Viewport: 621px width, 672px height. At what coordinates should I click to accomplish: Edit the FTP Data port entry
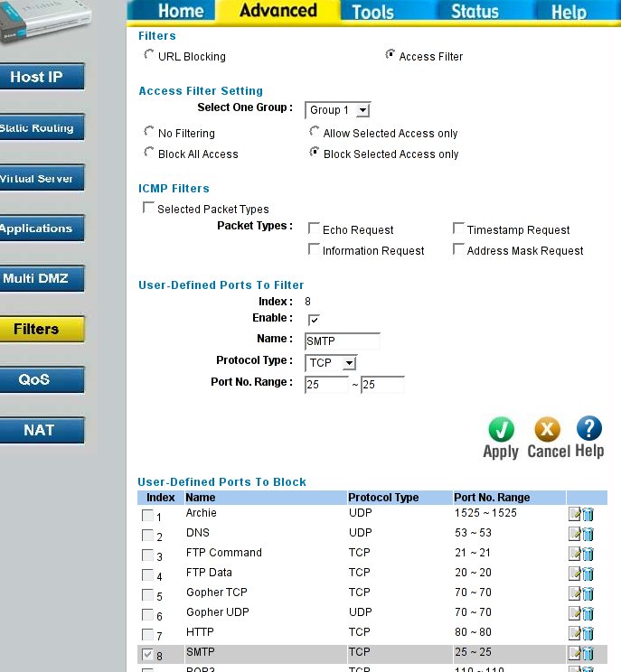[574, 574]
